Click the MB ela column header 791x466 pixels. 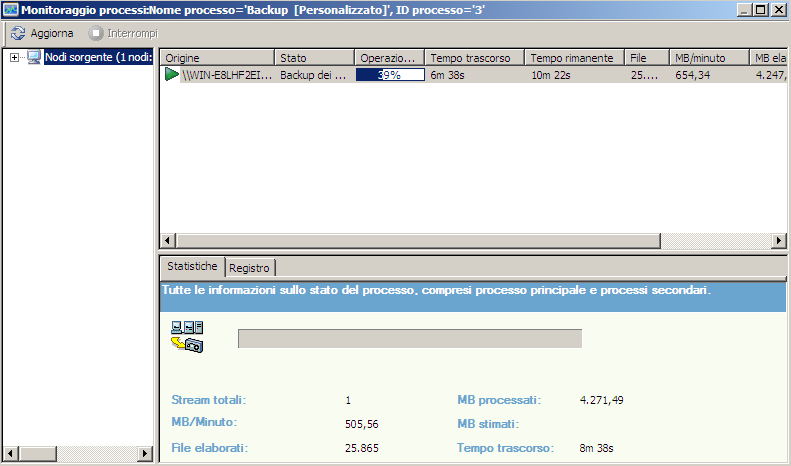[768, 58]
